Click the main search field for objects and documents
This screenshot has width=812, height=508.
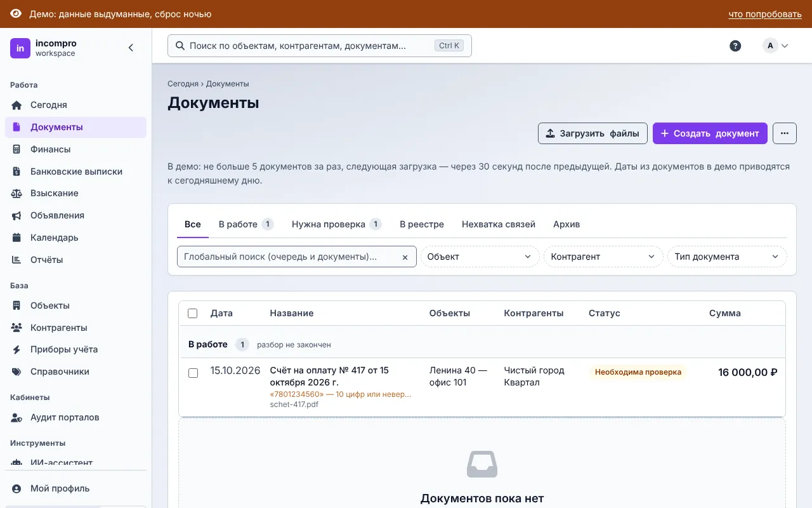[320, 46]
